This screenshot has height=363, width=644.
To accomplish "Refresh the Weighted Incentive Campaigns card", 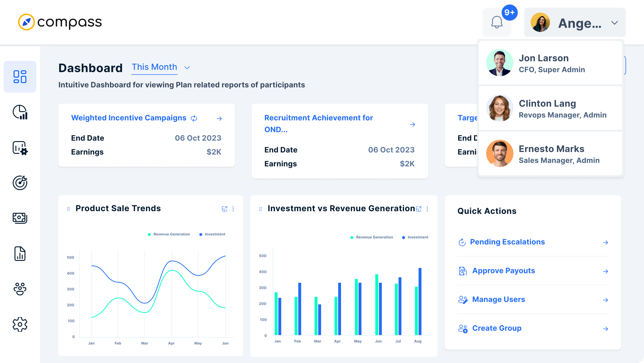I will point(194,118).
